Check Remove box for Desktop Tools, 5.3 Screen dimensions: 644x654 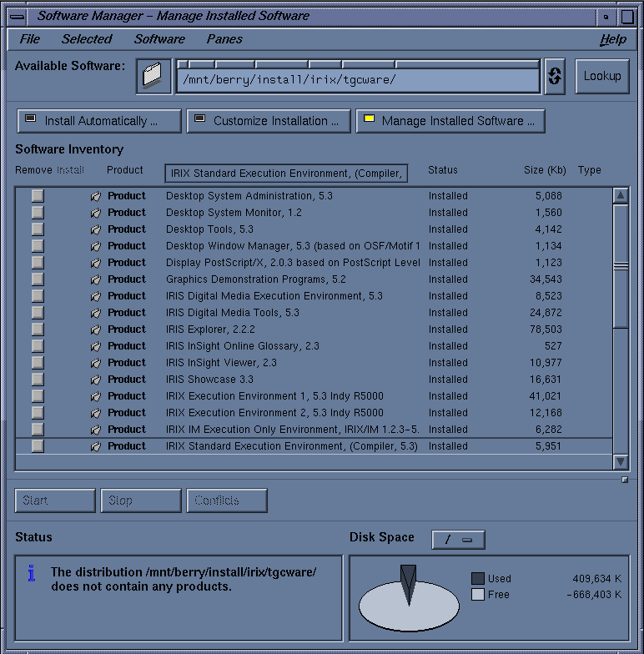38,229
